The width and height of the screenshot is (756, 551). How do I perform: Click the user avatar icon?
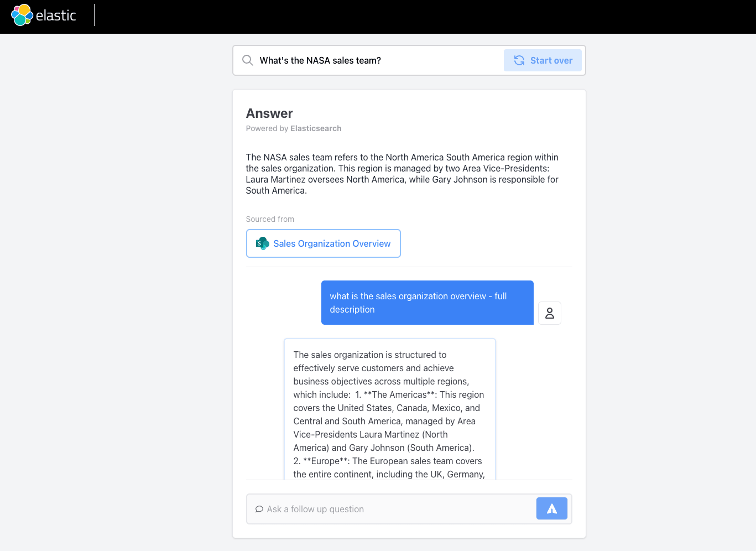(x=550, y=313)
